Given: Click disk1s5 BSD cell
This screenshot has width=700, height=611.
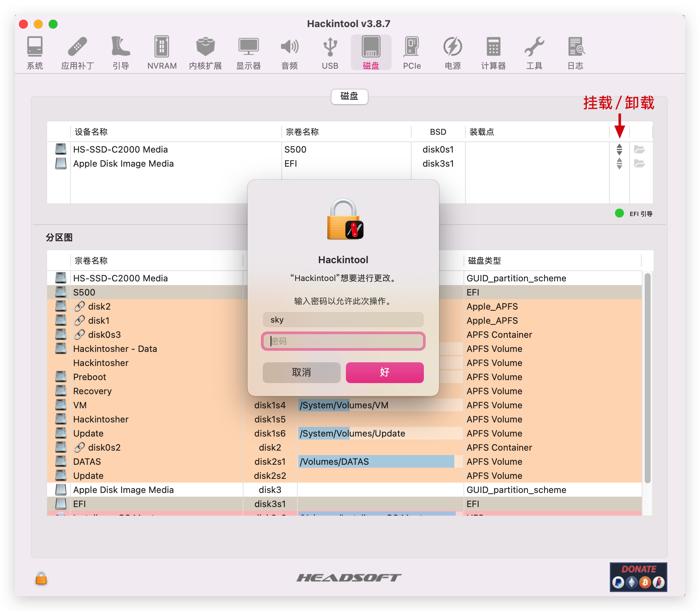Looking at the screenshot, I should (270, 419).
